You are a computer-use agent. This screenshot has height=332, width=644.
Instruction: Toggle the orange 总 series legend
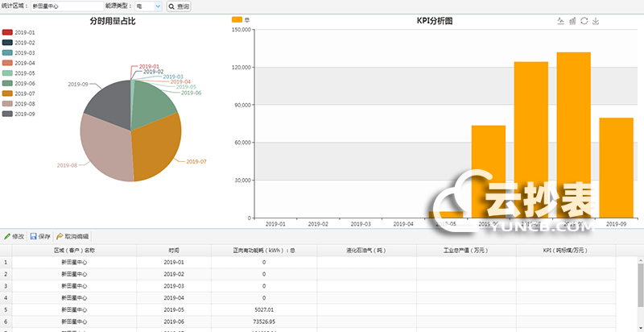click(x=240, y=19)
